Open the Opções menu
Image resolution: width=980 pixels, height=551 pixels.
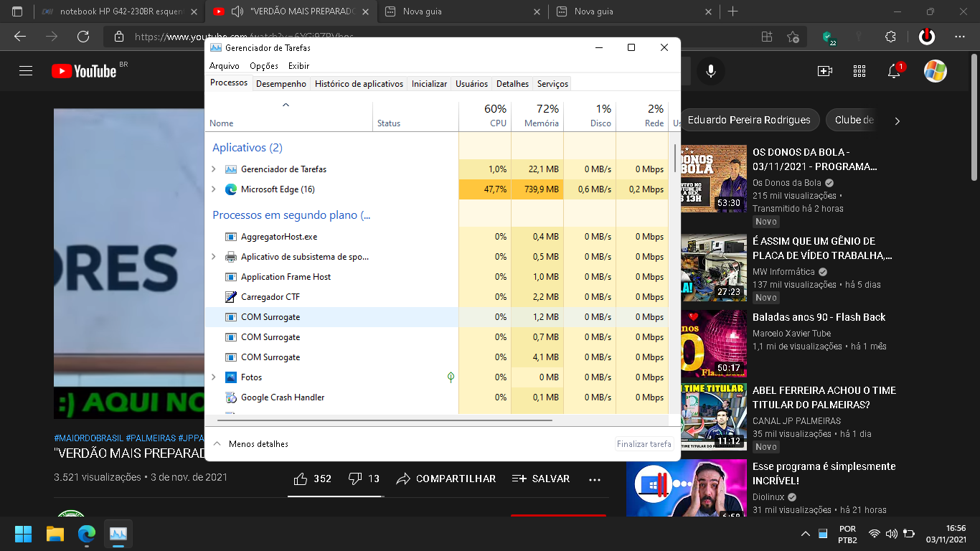(x=264, y=65)
